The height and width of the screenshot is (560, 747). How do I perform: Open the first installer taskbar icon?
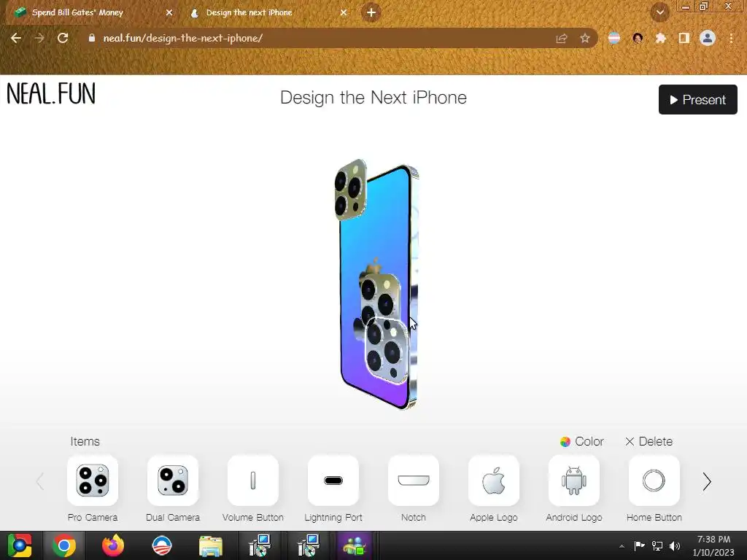coord(260,545)
